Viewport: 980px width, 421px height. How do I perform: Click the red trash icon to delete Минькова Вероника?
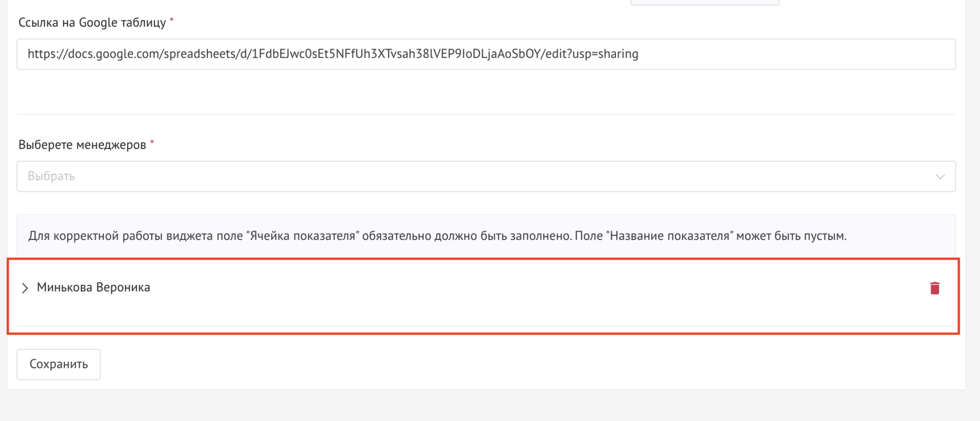(935, 287)
